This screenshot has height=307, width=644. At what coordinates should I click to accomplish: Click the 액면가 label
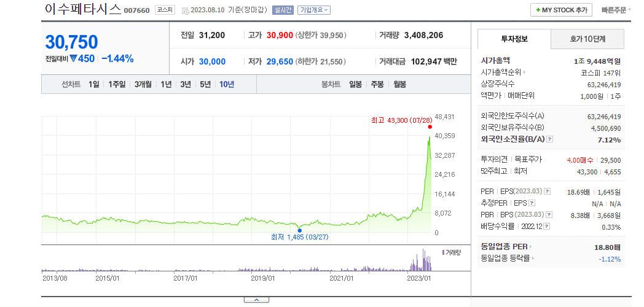pyautogui.click(x=491, y=95)
